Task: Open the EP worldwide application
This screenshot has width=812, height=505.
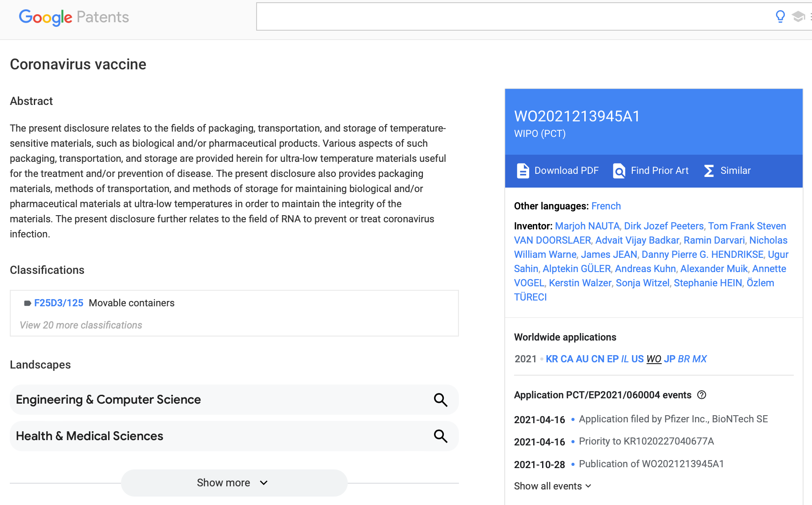Action: pos(613,359)
